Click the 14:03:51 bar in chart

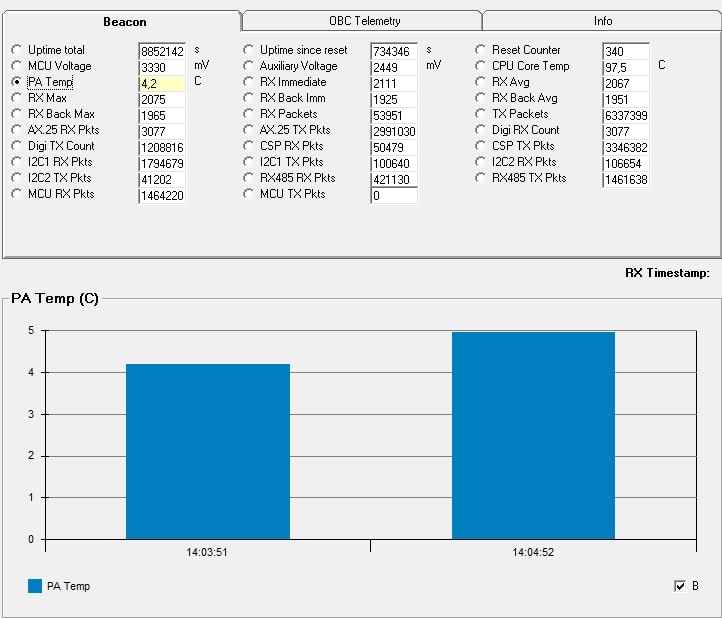tap(208, 452)
